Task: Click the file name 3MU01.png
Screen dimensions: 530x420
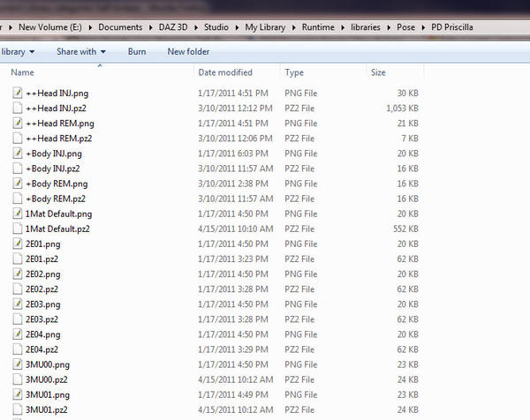Action: point(48,395)
